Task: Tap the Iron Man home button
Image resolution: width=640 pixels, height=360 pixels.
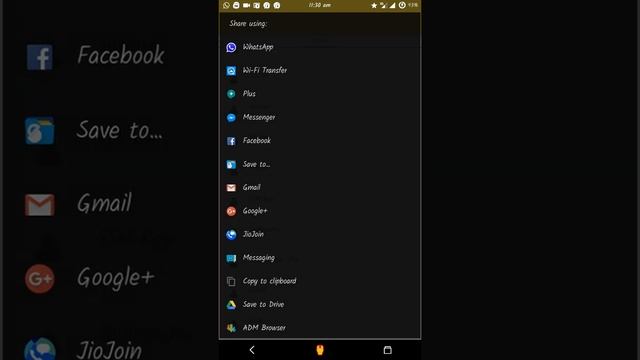Action: point(320,350)
